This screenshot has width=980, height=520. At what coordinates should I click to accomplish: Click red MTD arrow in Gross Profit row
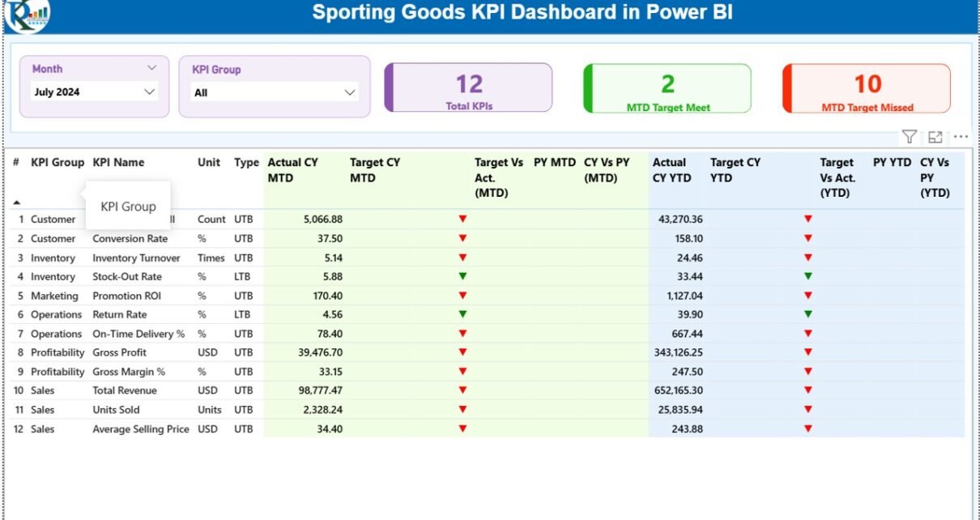click(x=462, y=352)
